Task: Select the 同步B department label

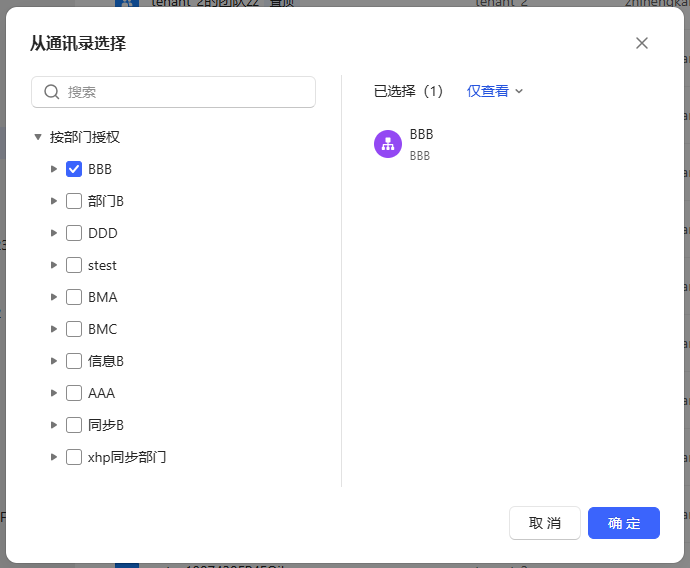Action: tap(106, 425)
